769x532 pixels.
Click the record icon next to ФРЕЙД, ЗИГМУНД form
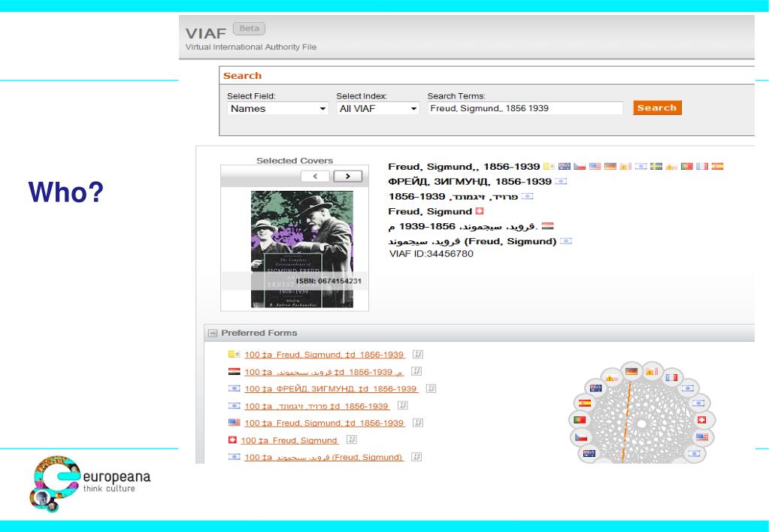(431, 388)
